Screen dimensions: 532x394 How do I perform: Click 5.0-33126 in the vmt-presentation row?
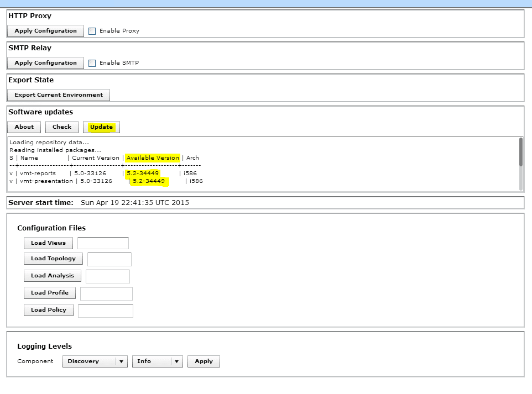96,181
